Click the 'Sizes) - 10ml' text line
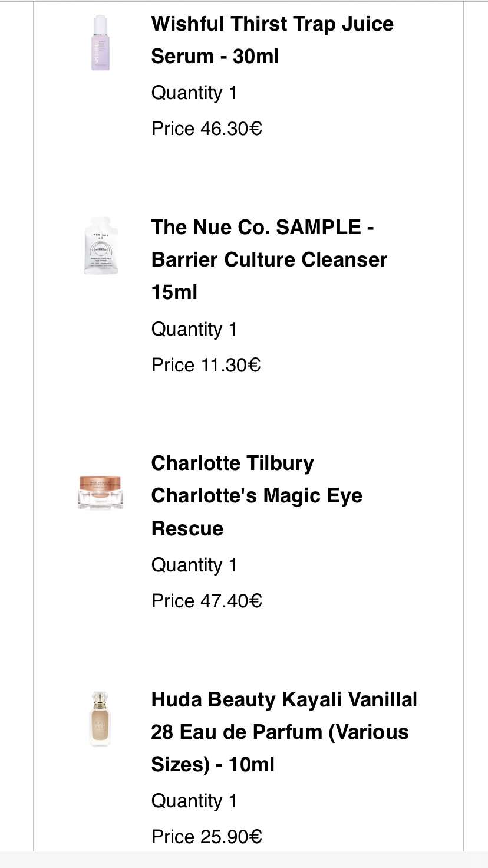 tap(213, 765)
